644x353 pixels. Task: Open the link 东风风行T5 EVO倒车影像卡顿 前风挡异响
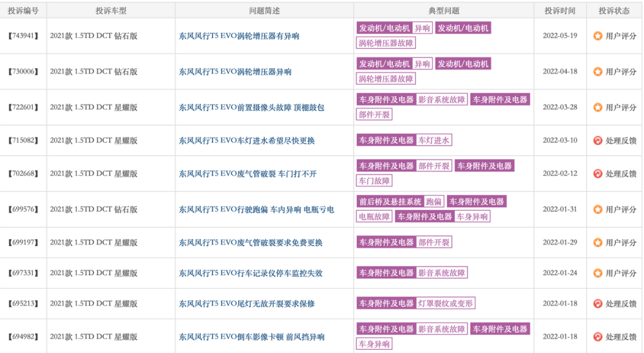point(251,337)
